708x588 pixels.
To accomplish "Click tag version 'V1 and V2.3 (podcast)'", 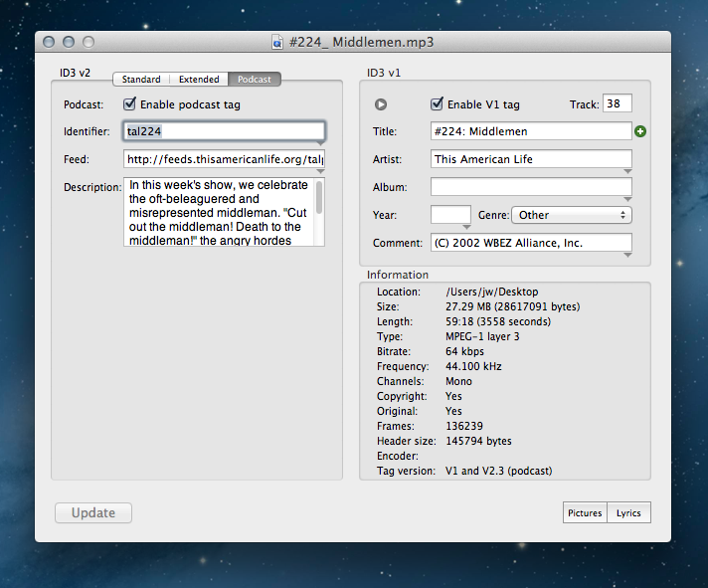I will pos(498,471).
